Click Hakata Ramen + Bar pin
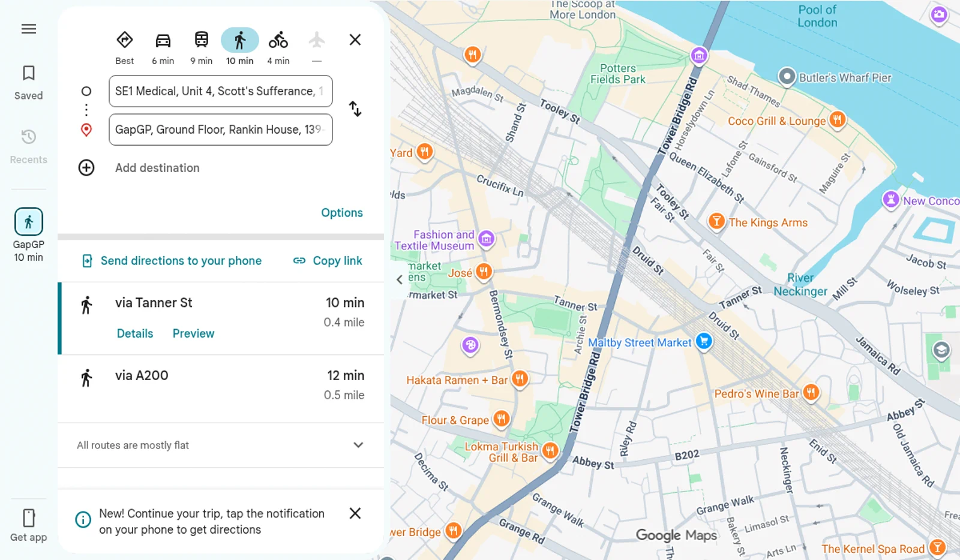Image resolution: width=960 pixels, height=560 pixels. click(520, 378)
